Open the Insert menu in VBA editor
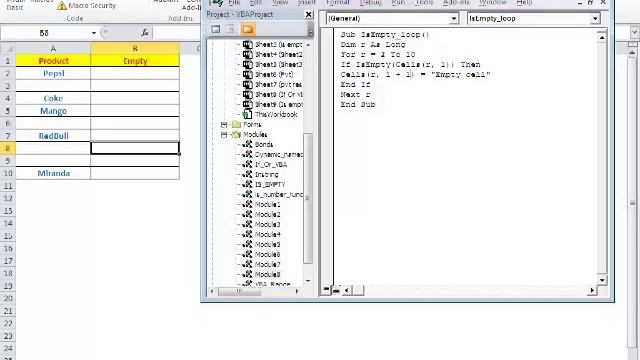The height and width of the screenshot is (360, 640). pos(307,2)
